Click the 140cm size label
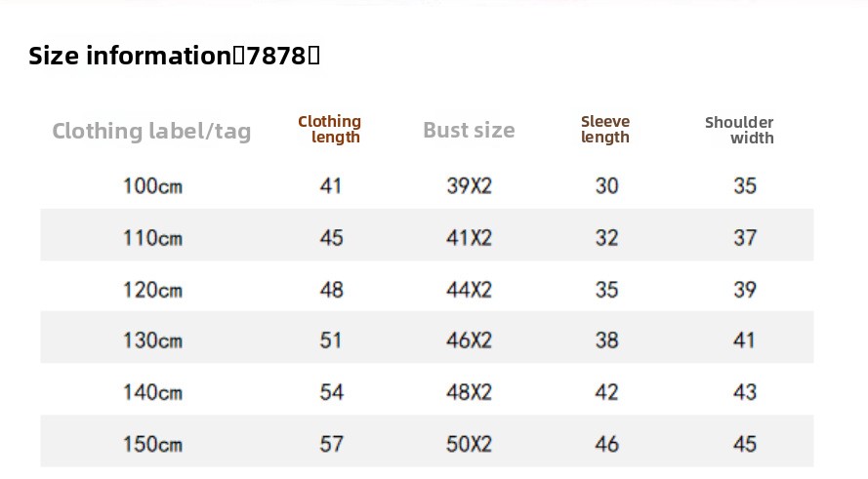 [x=152, y=392]
